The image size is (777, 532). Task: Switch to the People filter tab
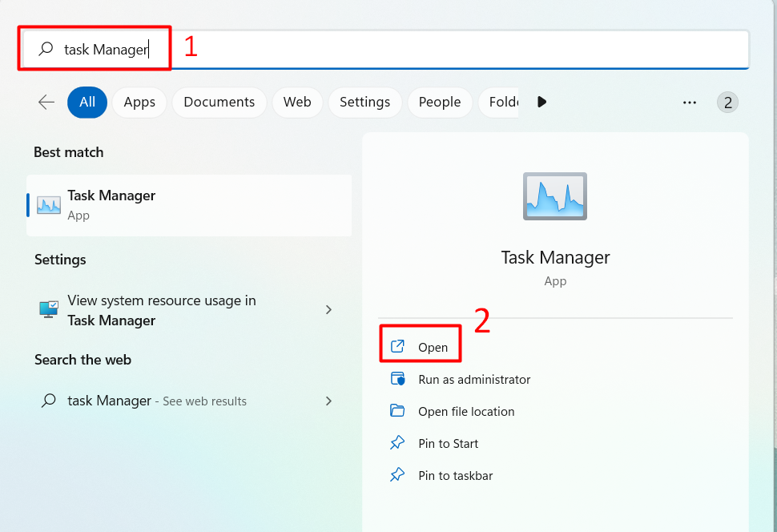click(x=440, y=102)
